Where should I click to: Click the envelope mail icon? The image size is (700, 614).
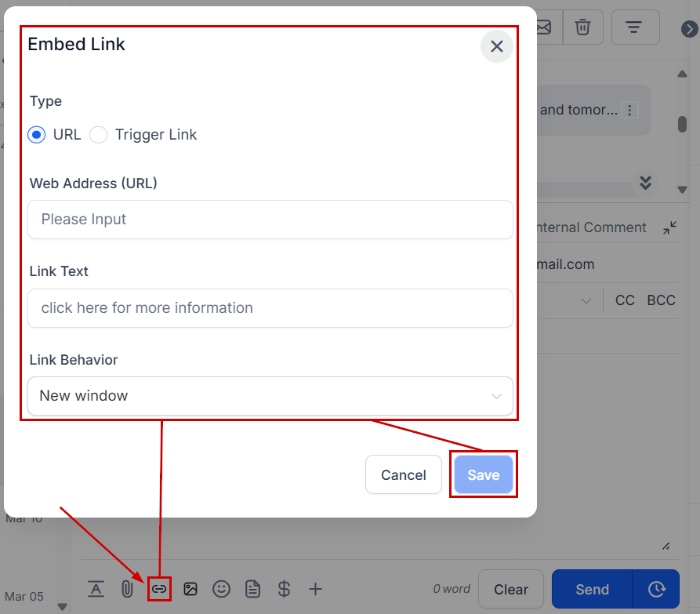pos(545,27)
